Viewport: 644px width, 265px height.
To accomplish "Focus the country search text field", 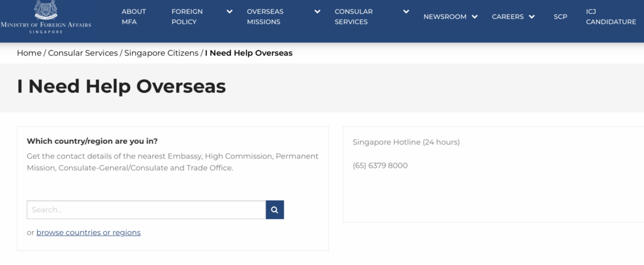I will 146,210.
